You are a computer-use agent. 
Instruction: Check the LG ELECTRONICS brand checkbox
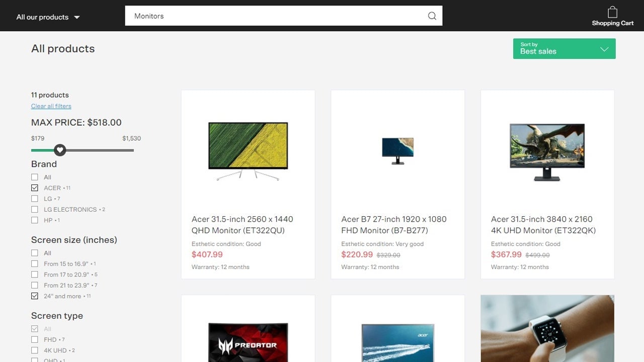pos(35,209)
